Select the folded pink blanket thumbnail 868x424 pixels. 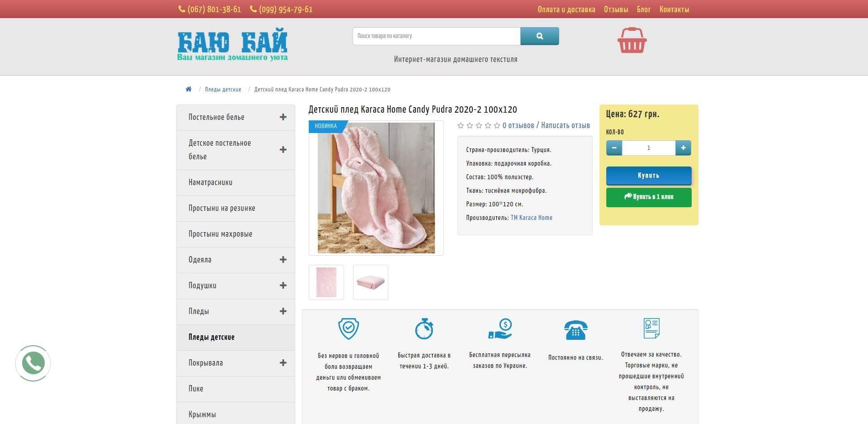click(x=370, y=282)
